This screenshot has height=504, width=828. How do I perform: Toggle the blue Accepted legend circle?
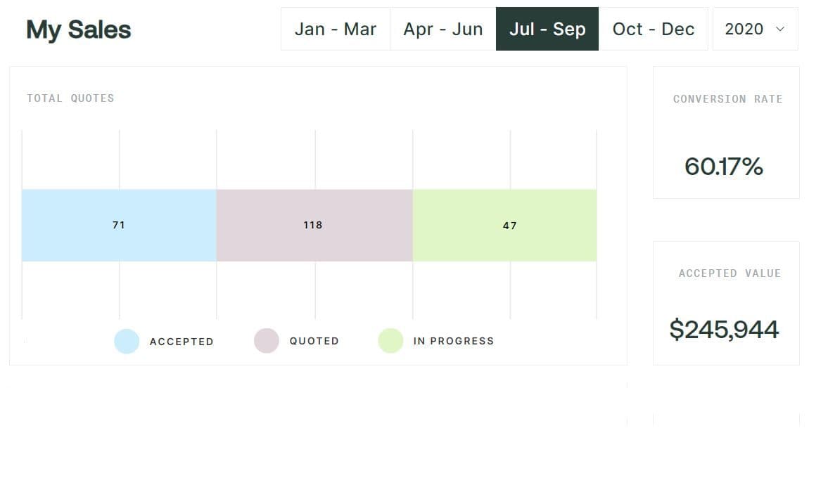point(127,341)
